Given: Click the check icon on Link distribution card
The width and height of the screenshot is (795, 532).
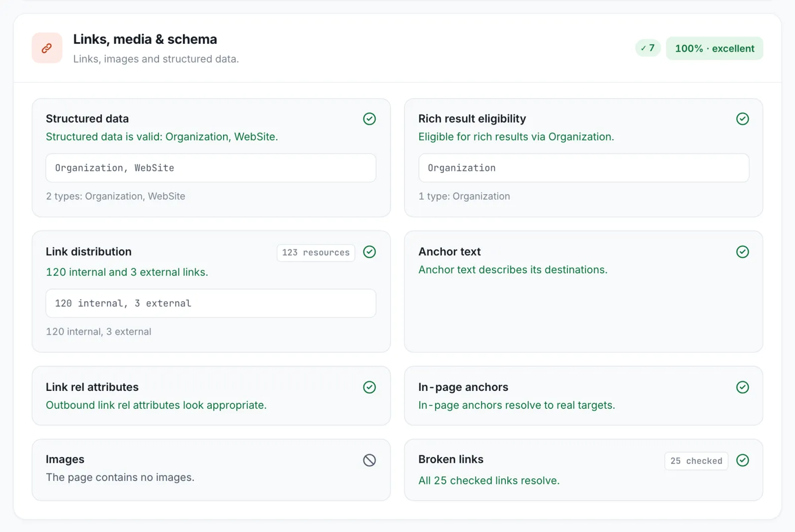Looking at the screenshot, I should [369, 252].
